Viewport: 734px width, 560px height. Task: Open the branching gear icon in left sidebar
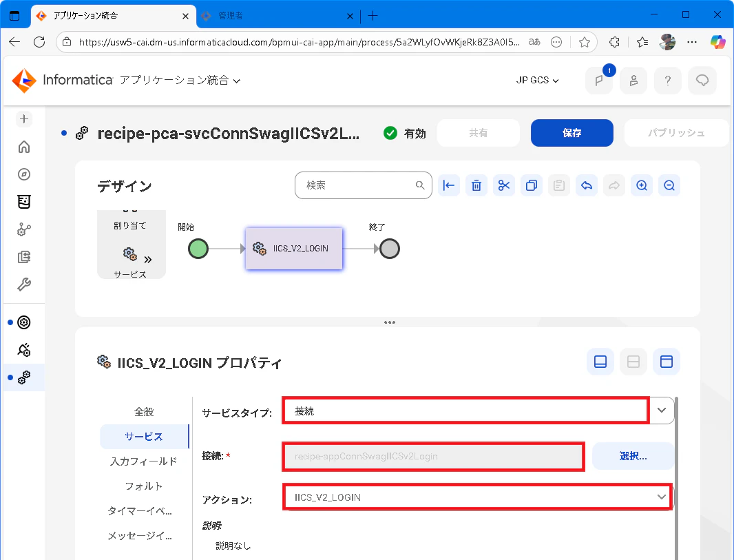click(x=24, y=229)
